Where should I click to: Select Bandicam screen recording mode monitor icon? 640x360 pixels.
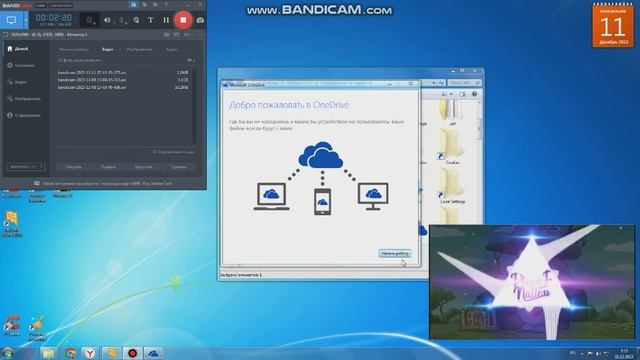pyautogui.click(x=11, y=20)
